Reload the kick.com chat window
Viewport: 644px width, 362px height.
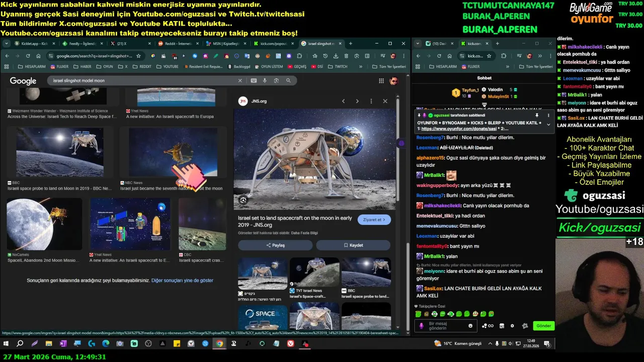(x=440, y=56)
